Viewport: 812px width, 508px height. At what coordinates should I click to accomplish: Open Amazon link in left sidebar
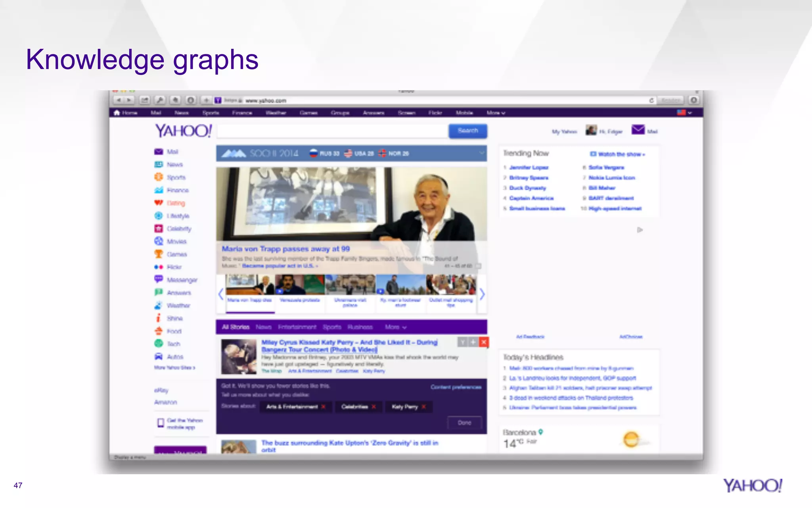[x=165, y=402]
